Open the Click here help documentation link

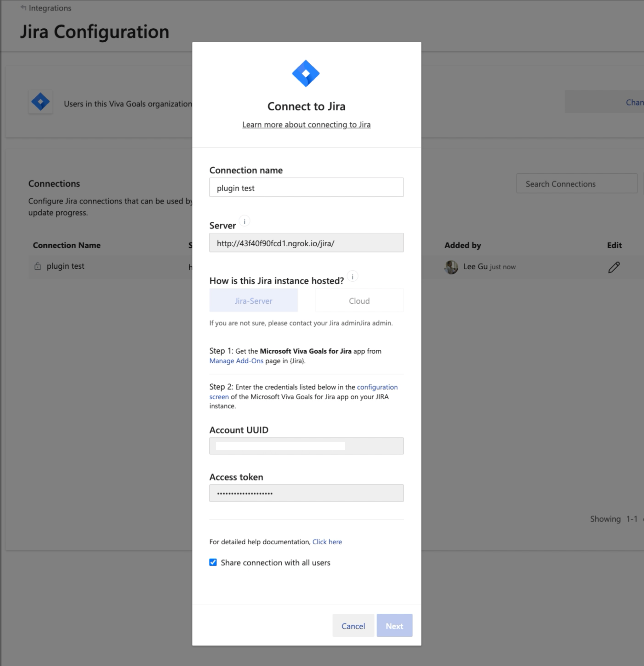[x=327, y=542]
